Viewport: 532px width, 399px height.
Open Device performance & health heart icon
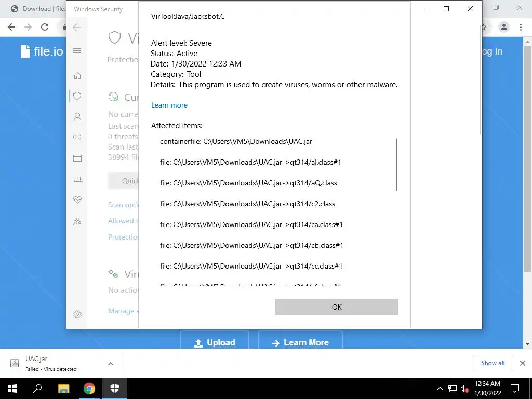point(77,200)
